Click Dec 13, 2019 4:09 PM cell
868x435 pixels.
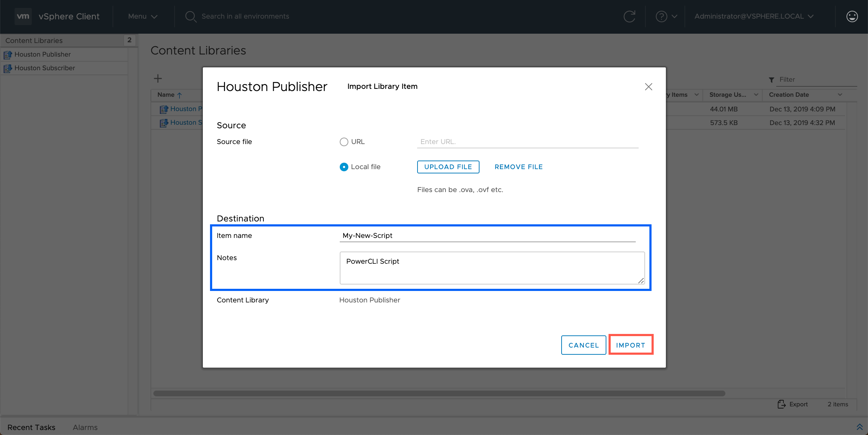(x=802, y=109)
